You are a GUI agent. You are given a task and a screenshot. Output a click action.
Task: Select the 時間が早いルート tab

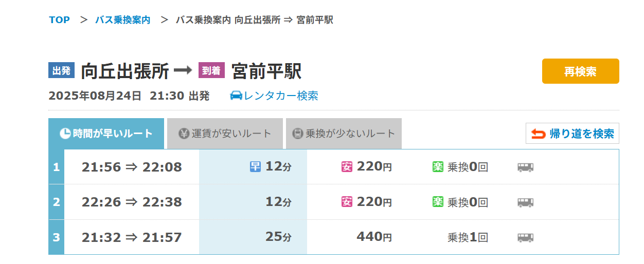pos(106,134)
